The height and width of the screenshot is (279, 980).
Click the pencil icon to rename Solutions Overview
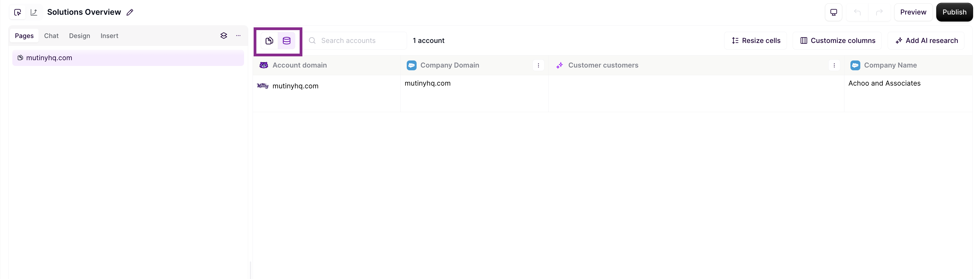(130, 12)
